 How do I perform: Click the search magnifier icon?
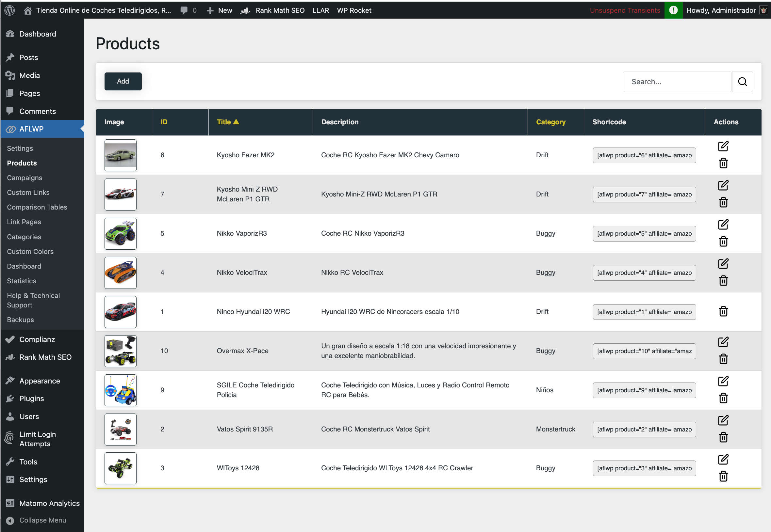tap(742, 81)
